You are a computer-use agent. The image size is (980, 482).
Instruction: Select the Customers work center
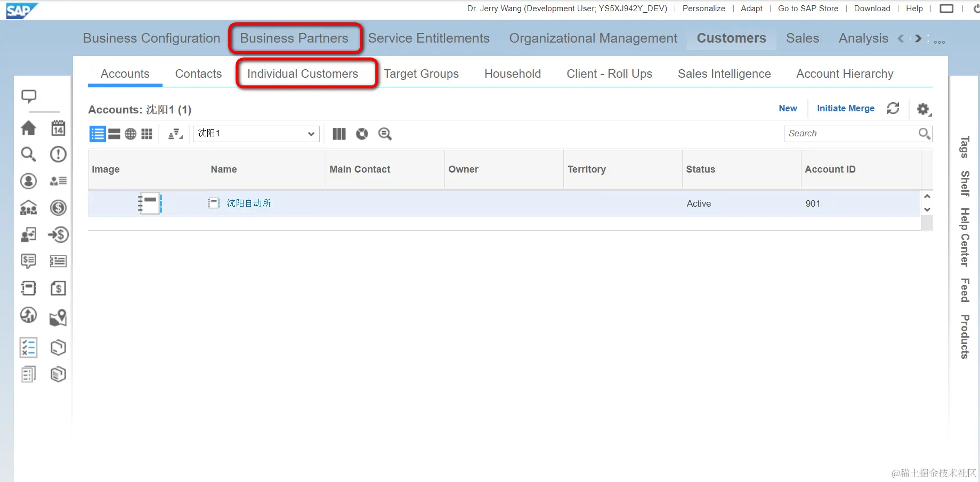732,38
